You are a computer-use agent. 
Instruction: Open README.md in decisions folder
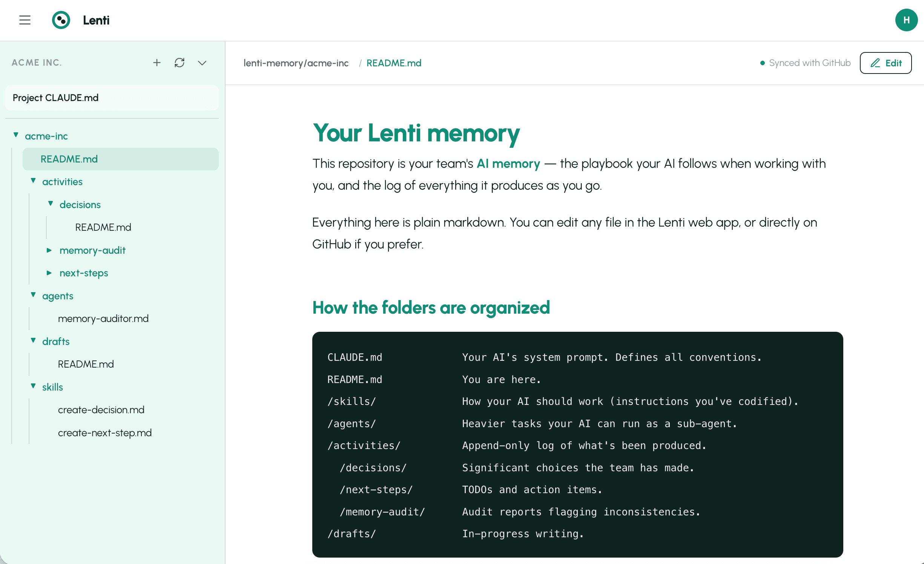point(103,227)
